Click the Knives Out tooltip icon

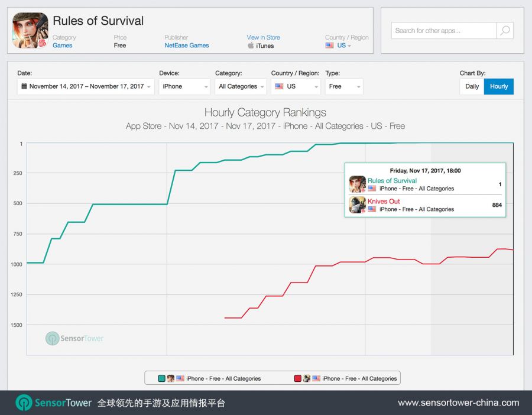coord(357,205)
